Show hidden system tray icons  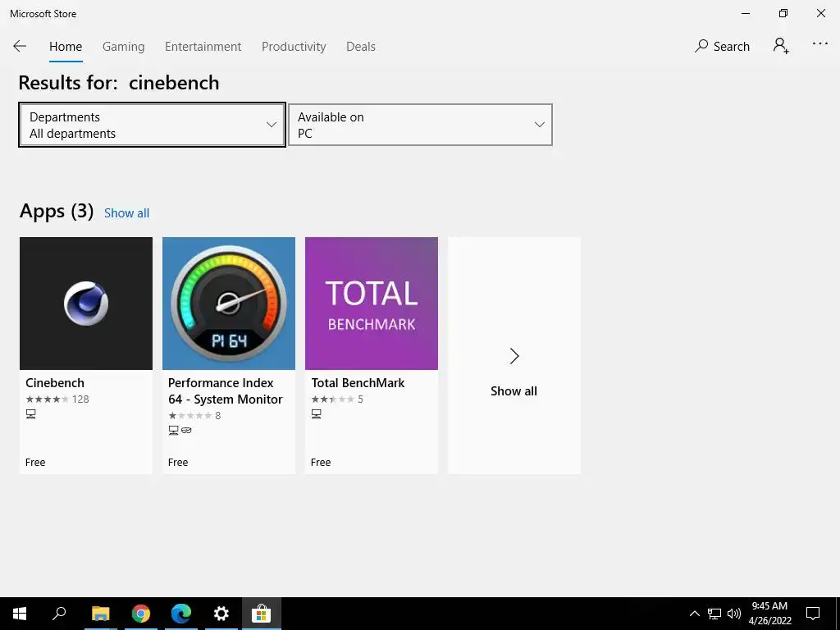[694, 614]
